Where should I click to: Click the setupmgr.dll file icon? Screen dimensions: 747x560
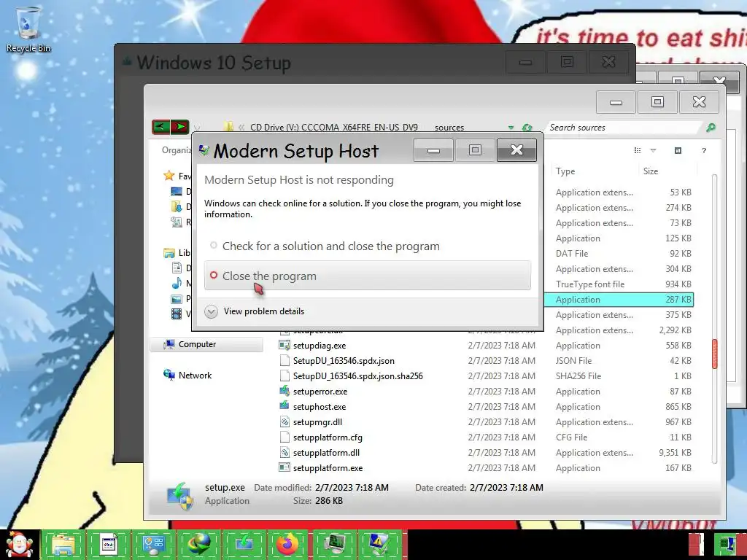(x=285, y=422)
